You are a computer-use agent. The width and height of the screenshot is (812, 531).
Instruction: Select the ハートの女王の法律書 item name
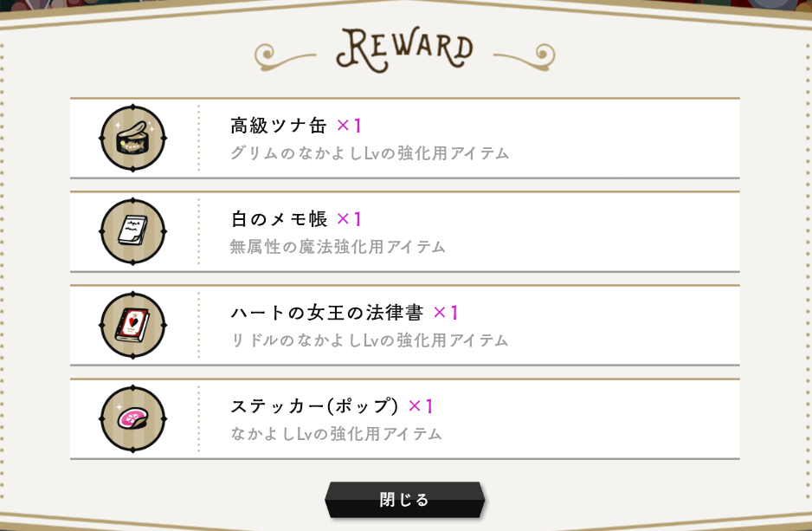click(x=326, y=313)
